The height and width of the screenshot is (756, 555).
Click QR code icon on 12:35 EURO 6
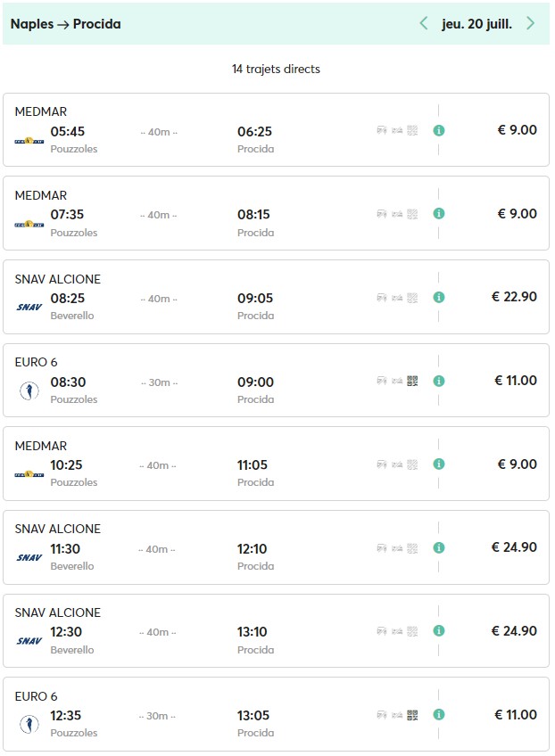pyautogui.click(x=412, y=714)
